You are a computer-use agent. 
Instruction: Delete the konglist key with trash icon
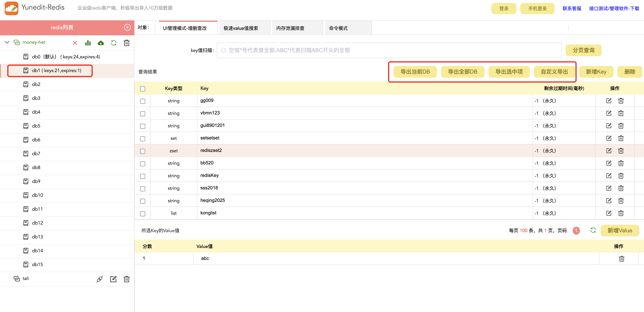tap(621, 213)
